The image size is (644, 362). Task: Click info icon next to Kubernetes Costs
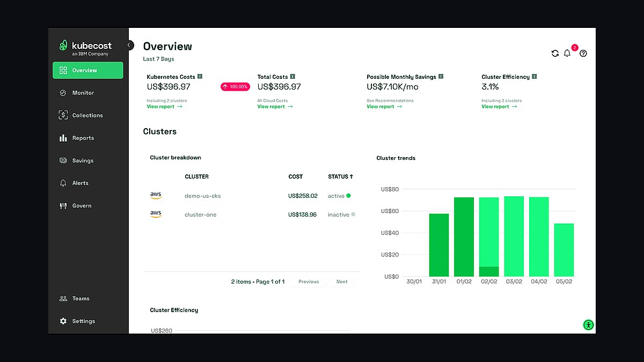pyautogui.click(x=200, y=77)
